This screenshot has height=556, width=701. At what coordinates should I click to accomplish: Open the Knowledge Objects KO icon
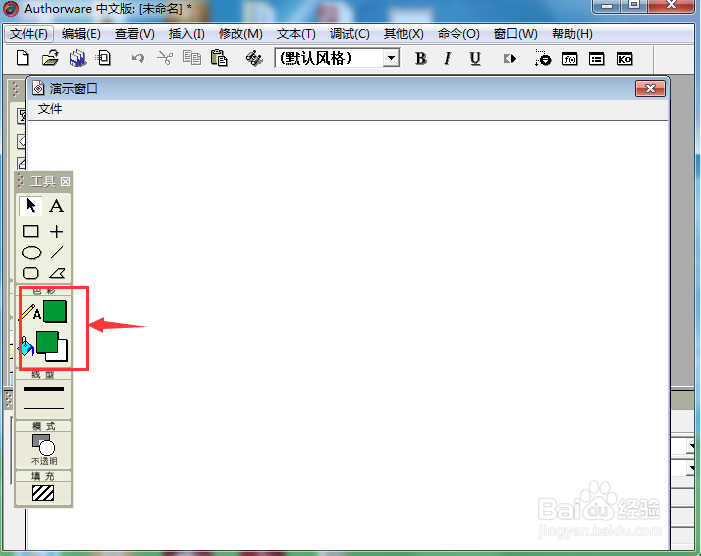pos(625,59)
